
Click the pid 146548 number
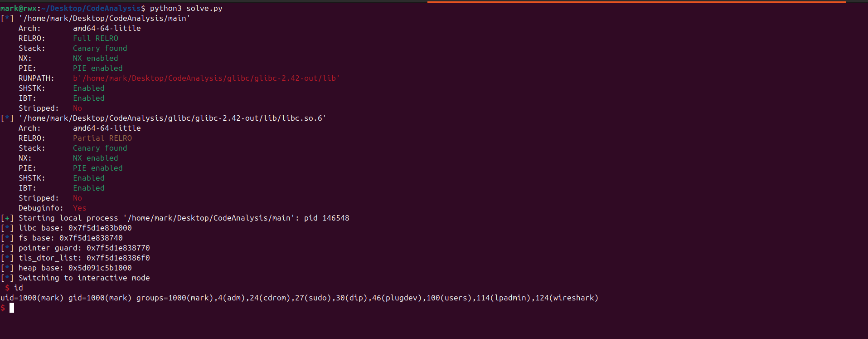[x=335, y=218]
